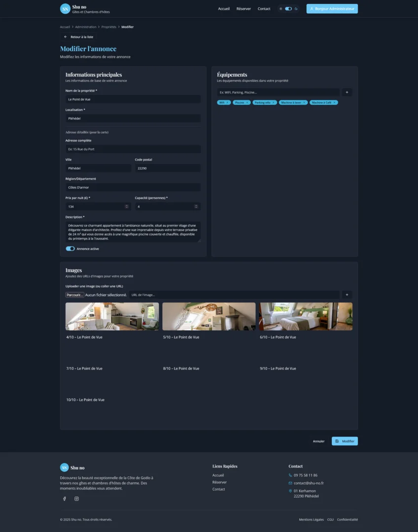Click the Shu no logo in header
Screen dimensions: 418x532
point(65,9)
